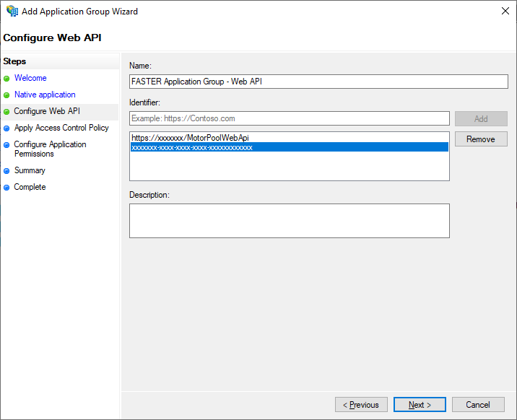
Task: Focus the Identifier input box
Action: pyautogui.click(x=289, y=118)
